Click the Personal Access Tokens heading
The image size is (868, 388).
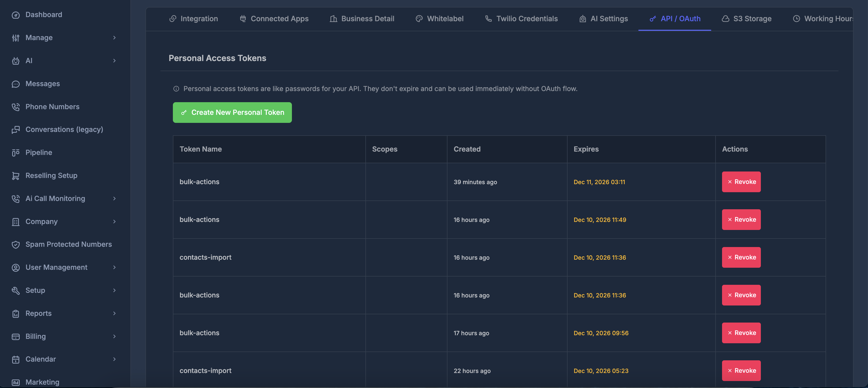pos(217,58)
